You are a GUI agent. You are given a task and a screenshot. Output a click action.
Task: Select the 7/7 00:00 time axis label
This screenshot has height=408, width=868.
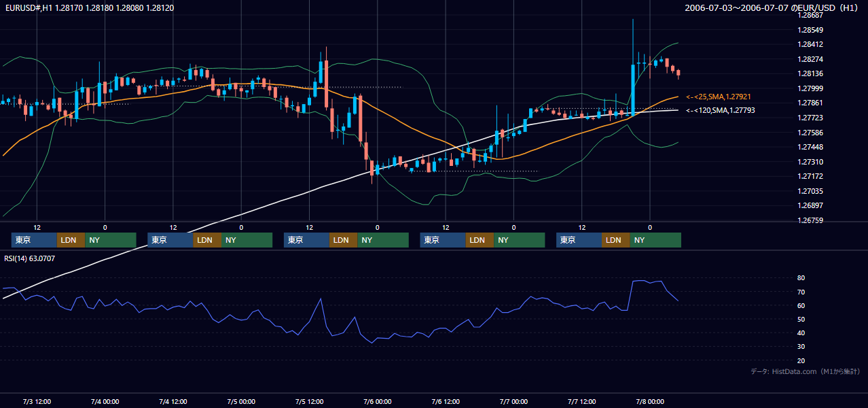(x=513, y=401)
